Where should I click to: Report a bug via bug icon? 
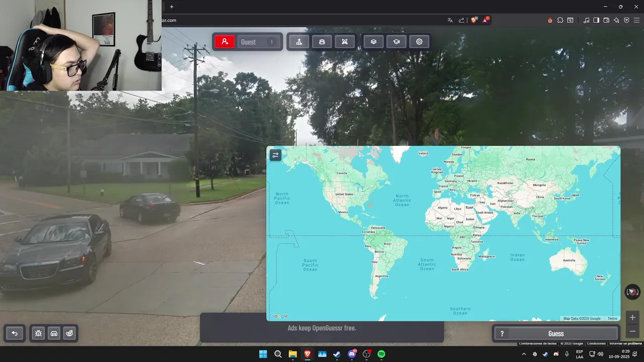click(39, 333)
